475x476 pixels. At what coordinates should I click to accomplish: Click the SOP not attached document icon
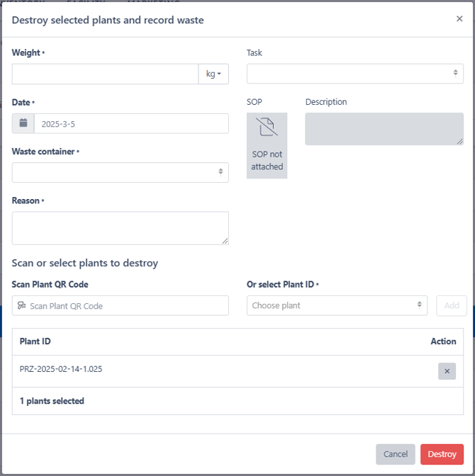[x=267, y=127]
